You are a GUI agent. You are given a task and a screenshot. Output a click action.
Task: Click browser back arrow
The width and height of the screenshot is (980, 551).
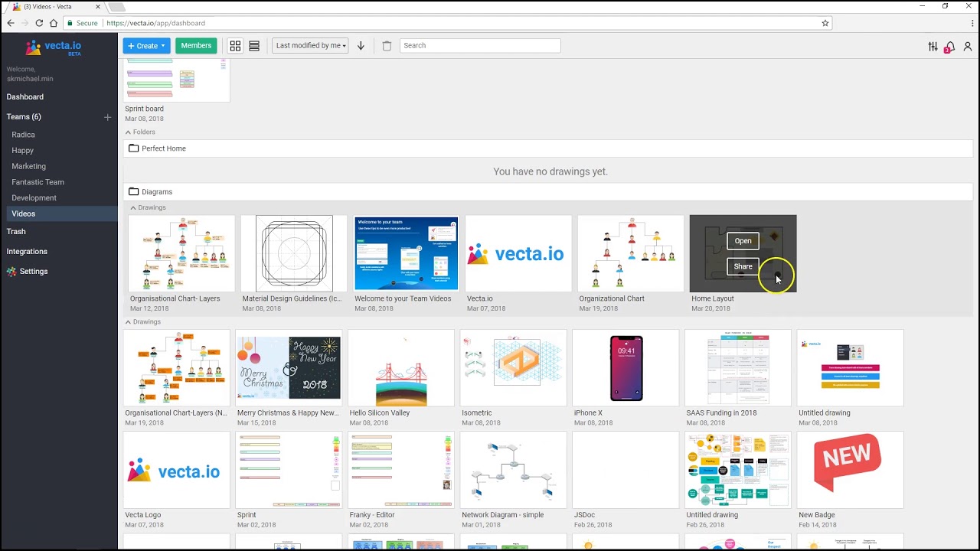10,23
